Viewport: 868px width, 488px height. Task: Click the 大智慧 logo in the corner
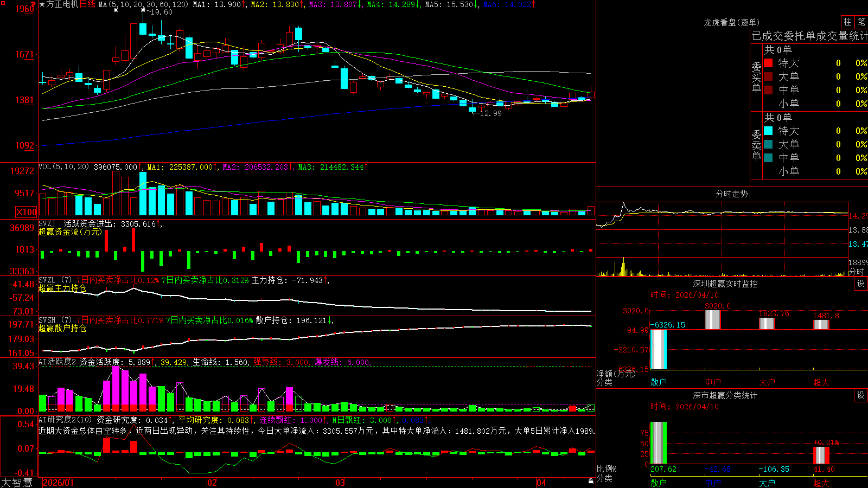17,483
